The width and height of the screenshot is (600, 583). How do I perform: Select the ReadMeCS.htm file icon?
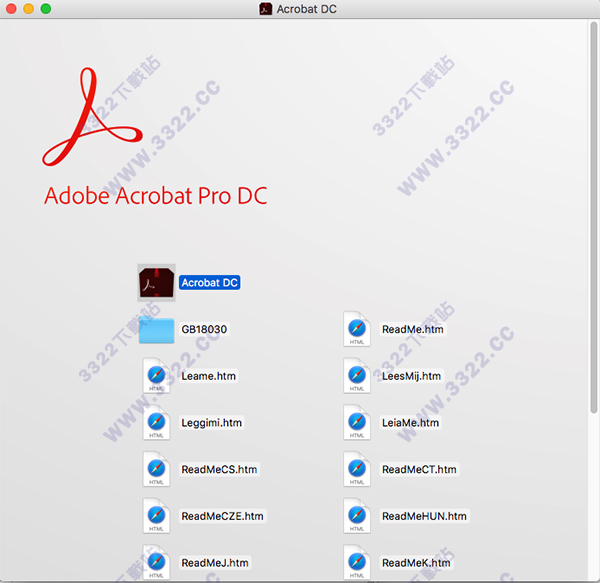(157, 469)
